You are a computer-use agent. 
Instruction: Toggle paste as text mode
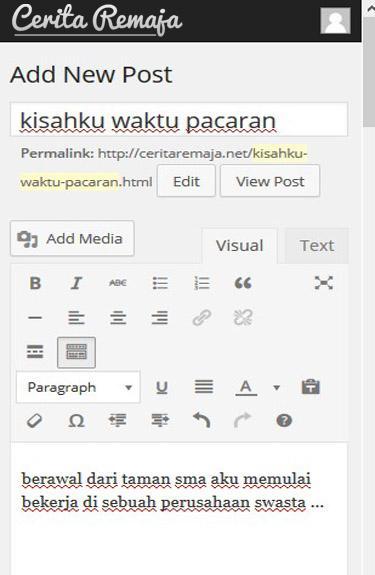311,387
